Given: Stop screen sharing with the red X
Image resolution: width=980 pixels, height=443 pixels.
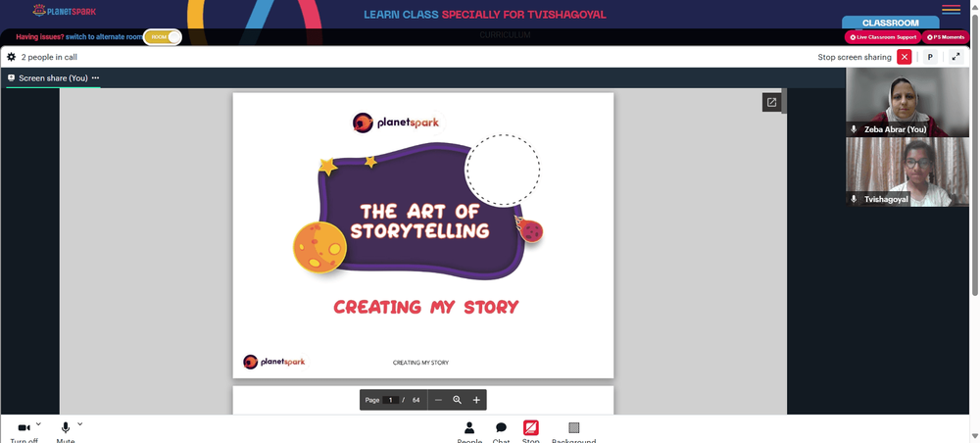Looking at the screenshot, I should 904,57.
